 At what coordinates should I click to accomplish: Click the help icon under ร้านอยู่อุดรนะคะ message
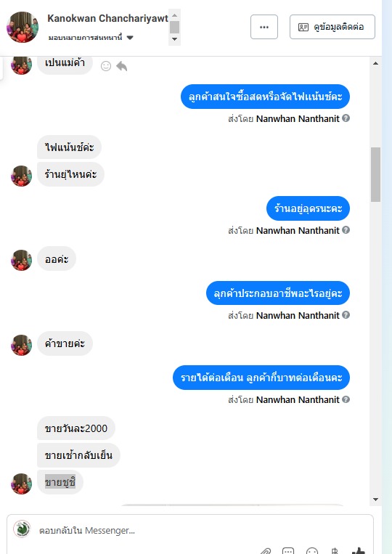(346, 230)
